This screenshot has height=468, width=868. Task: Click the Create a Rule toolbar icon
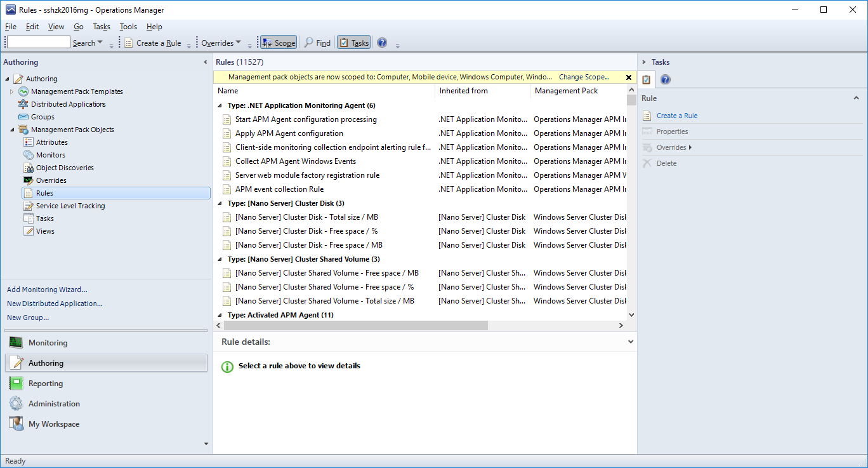pos(129,43)
